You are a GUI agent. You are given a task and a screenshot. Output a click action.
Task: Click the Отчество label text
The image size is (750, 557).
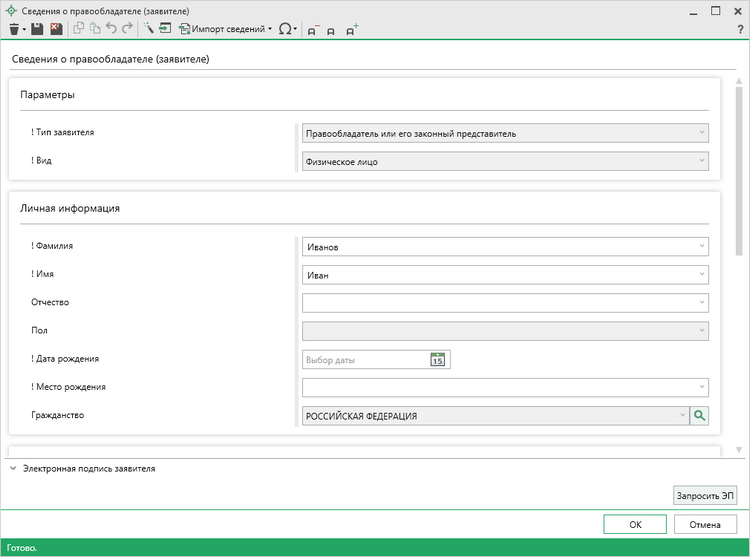tap(50, 302)
